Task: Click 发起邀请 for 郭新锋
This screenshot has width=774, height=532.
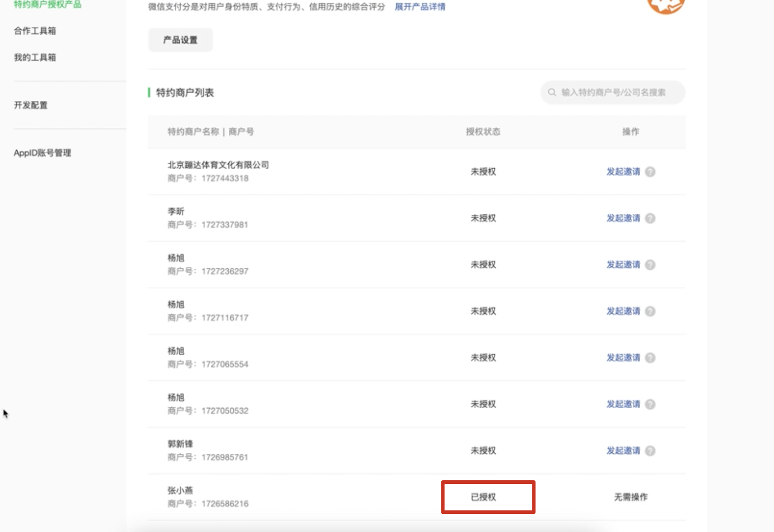Action: pyautogui.click(x=623, y=451)
